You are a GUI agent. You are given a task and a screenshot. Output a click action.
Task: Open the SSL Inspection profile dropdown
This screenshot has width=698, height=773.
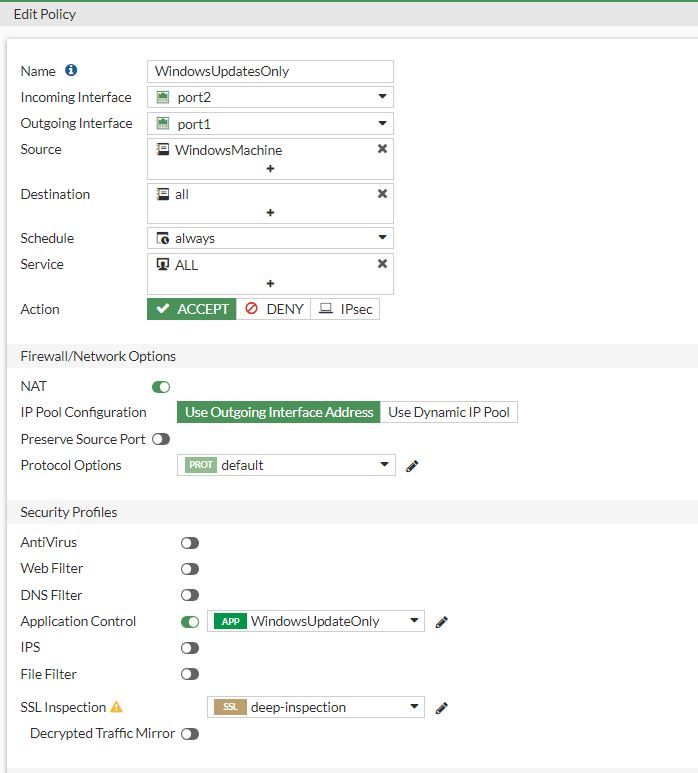click(316, 707)
